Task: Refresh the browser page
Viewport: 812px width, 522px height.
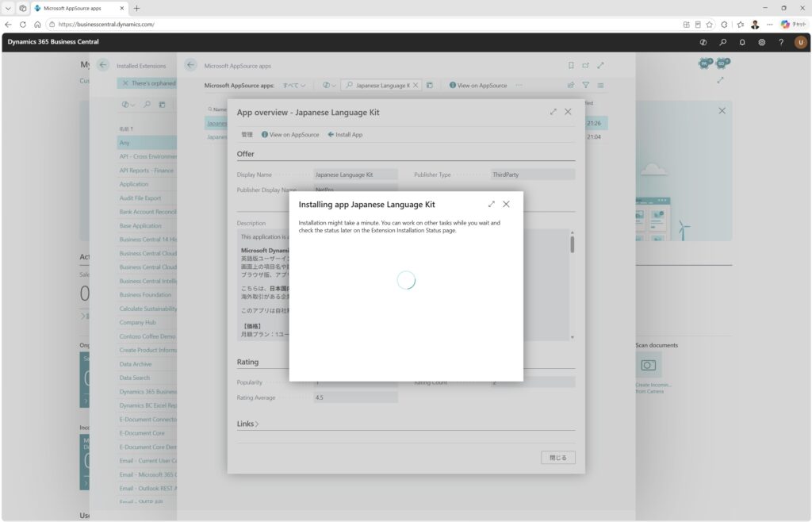Action: 23,25
